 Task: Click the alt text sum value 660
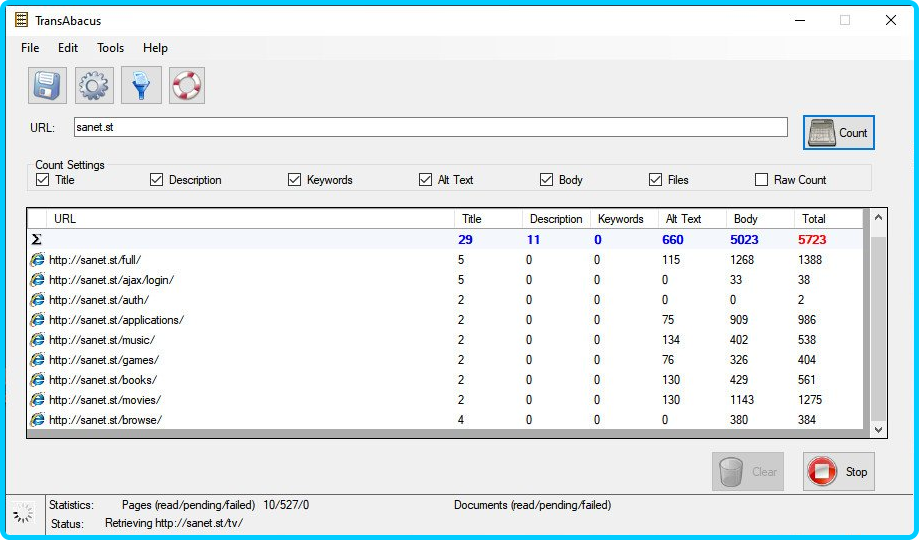673,239
